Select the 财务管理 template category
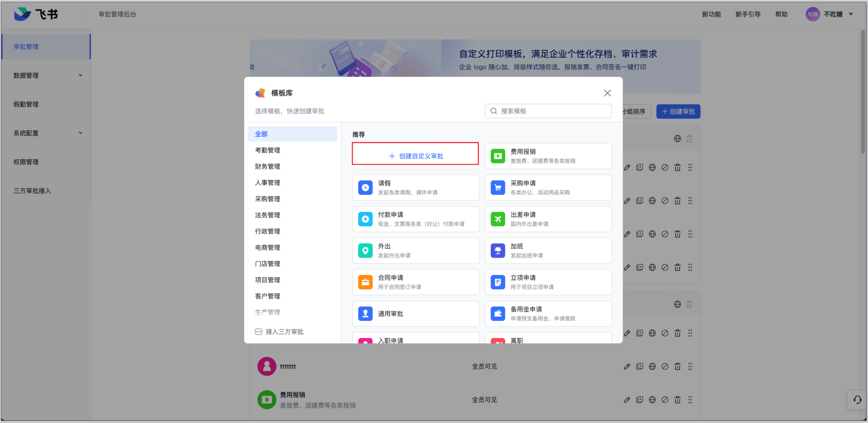This screenshot has width=868, height=423. 267,166
